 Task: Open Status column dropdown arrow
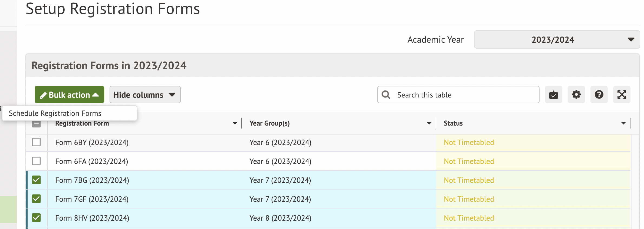(x=623, y=123)
